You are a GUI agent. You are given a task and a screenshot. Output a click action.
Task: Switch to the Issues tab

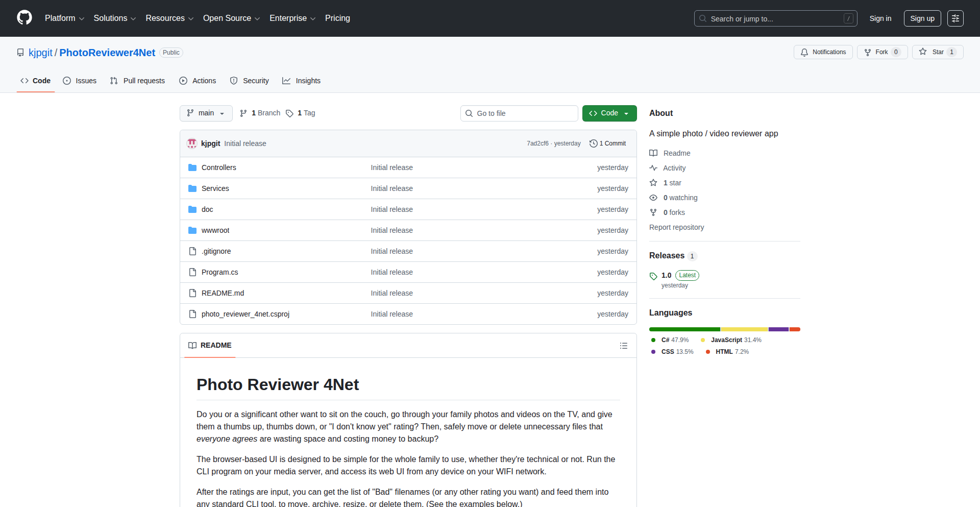(x=80, y=81)
